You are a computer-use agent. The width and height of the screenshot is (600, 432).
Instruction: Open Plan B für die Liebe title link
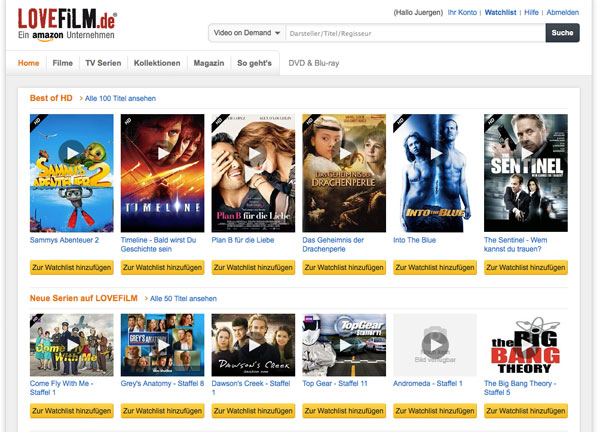tap(243, 240)
